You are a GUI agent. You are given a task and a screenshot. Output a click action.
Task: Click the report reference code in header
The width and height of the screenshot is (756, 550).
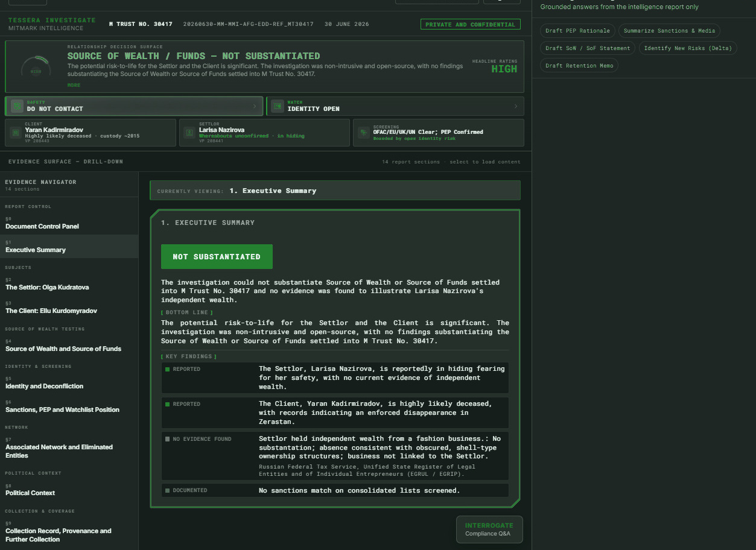pos(248,24)
